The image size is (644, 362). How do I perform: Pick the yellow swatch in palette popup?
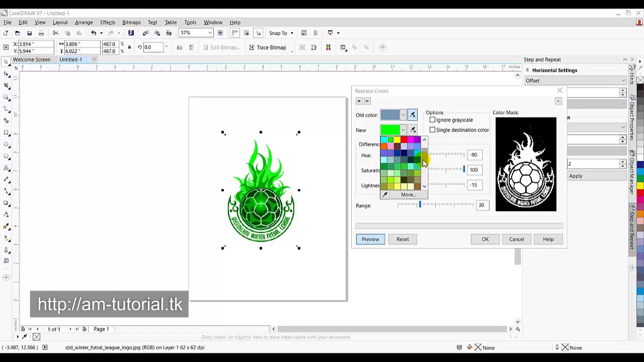[x=397, y=140]
